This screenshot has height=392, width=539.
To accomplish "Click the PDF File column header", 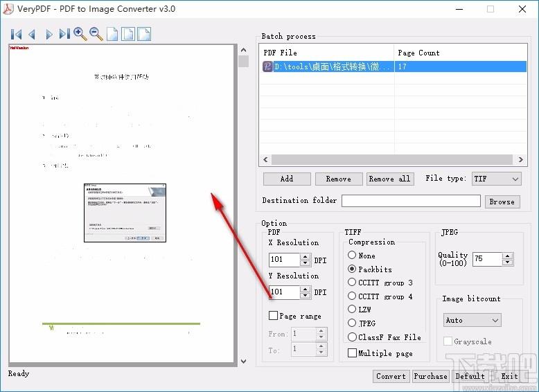I will [x=326, y=53].
